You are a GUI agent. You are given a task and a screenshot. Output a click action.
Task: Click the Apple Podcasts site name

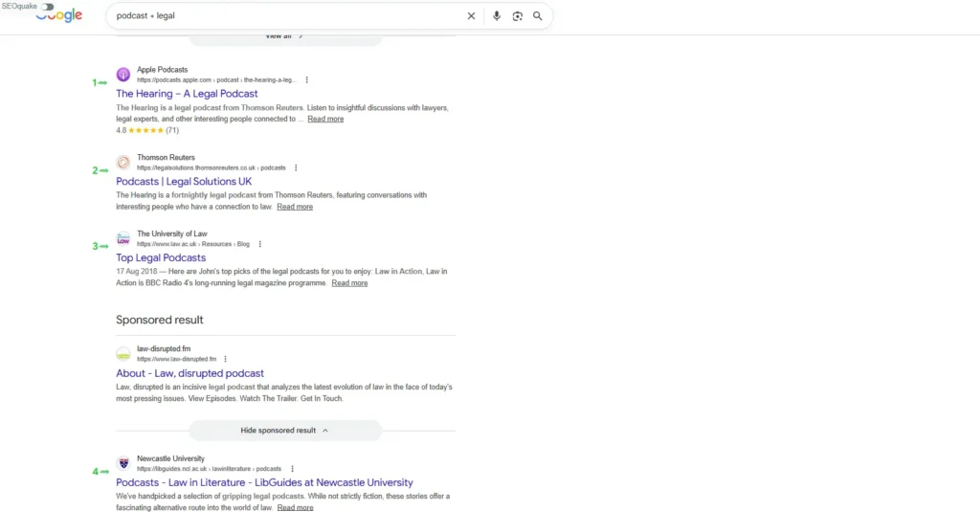[x=163, y=70]
